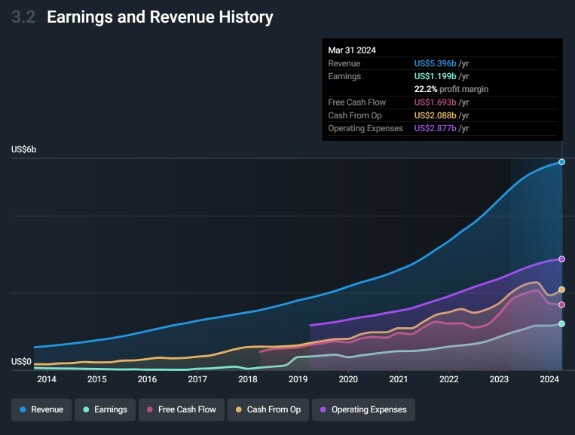This screenshot has height=435, width=575.
Task: Click the 2019 label on the x-axis
Action: coord(298,379)
